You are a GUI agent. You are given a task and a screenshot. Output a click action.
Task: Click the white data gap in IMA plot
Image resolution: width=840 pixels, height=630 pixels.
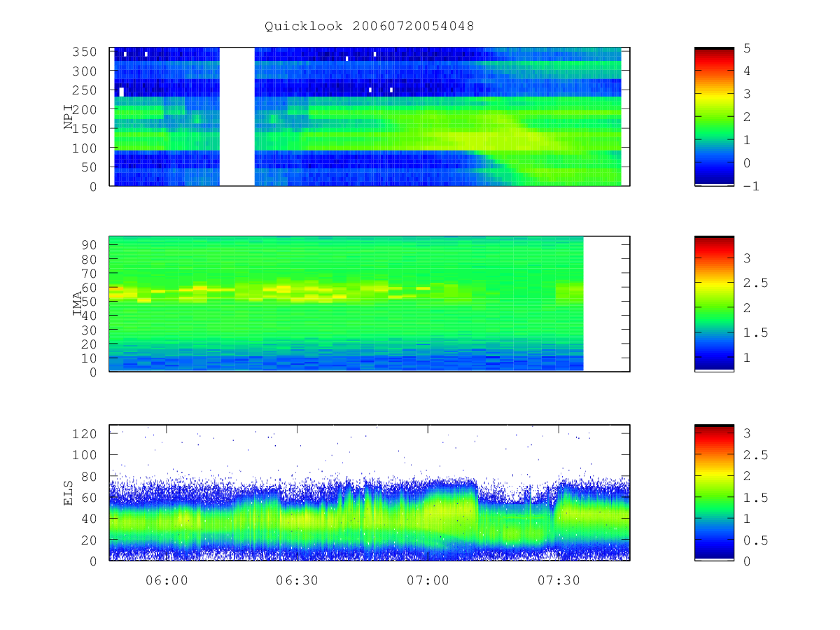(606, 304)
